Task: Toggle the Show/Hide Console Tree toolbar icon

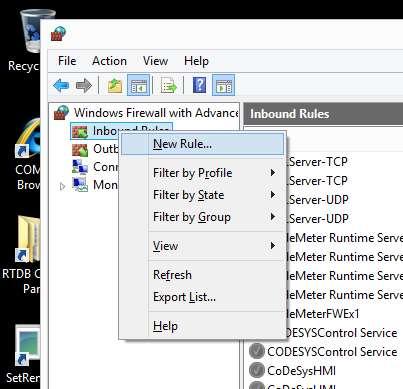Action: pyautogui.click(x=139, y=85)
